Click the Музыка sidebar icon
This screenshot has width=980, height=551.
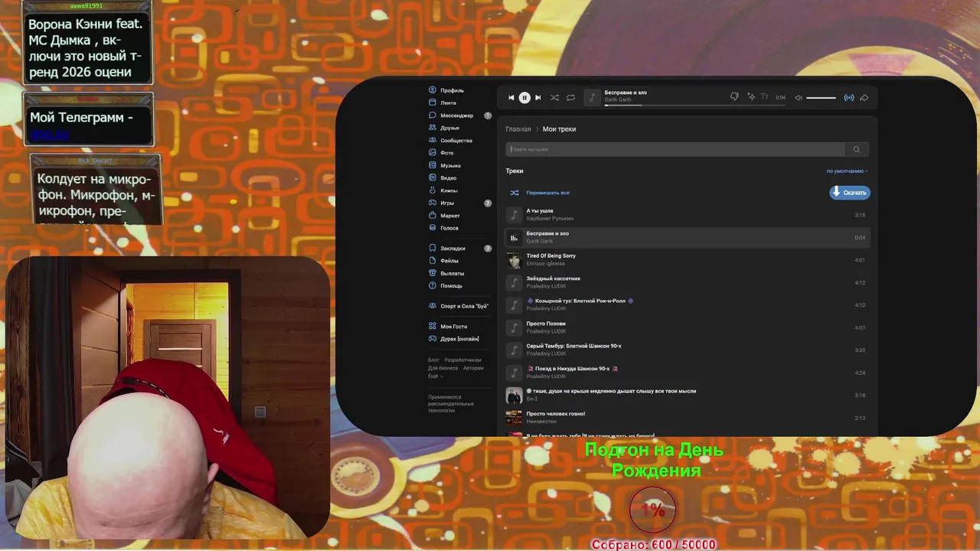433,165
